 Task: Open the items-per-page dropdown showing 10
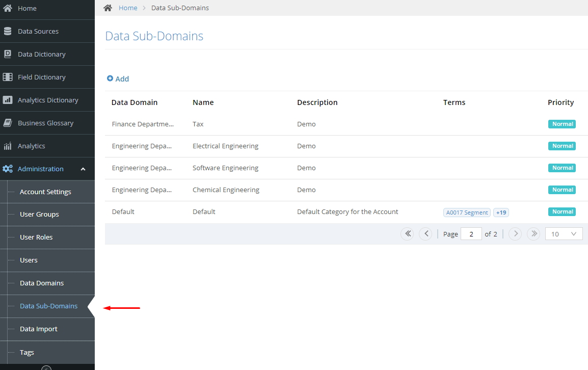click(564, 233)
